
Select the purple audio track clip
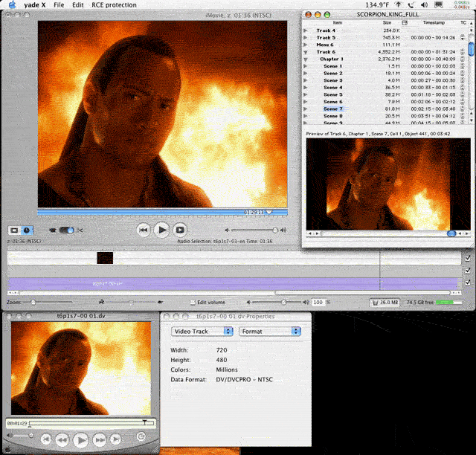pos(233,283)
